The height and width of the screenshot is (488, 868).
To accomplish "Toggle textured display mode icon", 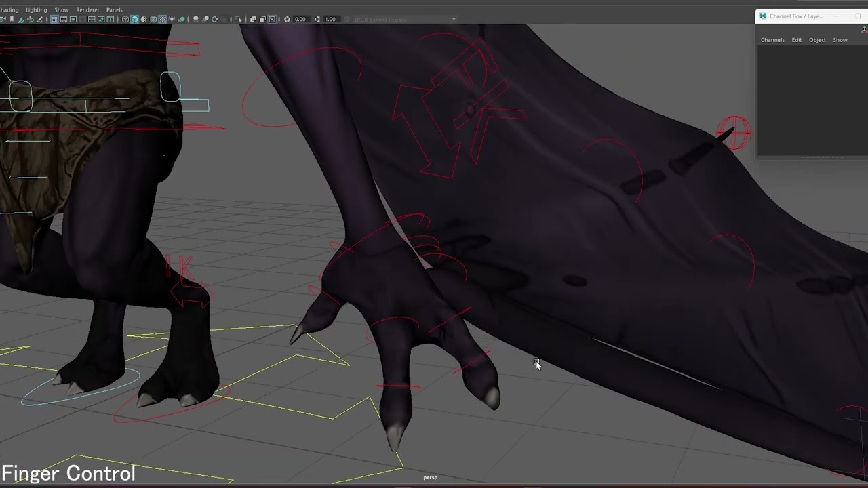I will click(163, 19).
